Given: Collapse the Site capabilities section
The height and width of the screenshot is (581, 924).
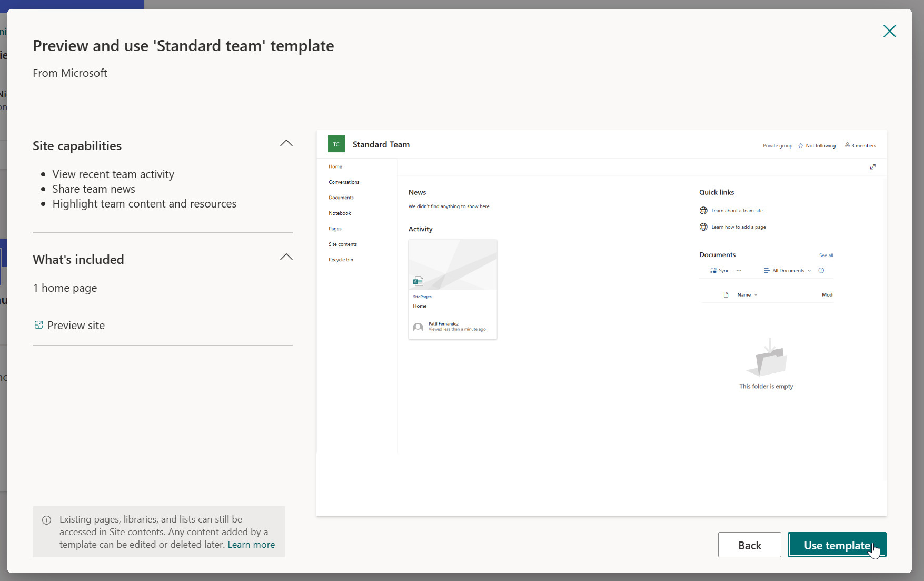Looking at the screenshot, I should click(x=286, y=143).
